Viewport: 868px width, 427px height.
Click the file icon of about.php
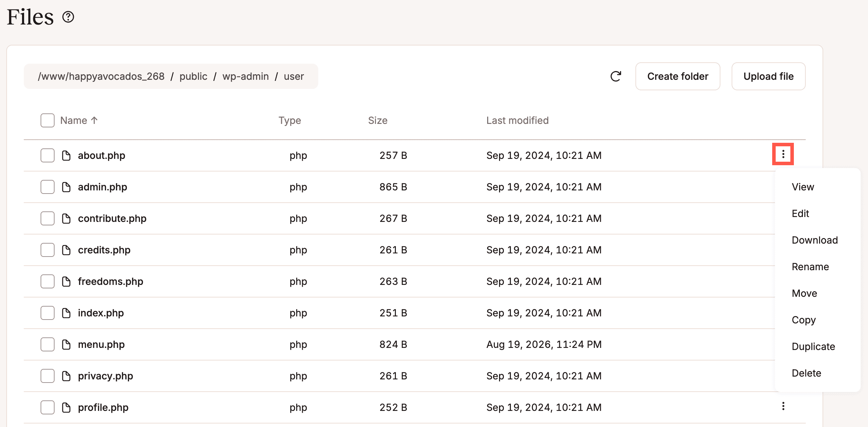click(x=66, y=155)
